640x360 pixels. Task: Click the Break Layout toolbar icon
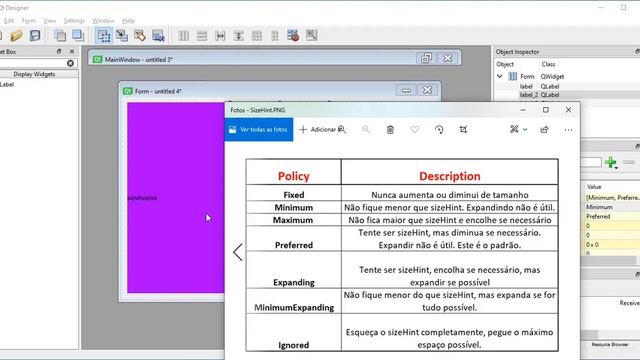(x=293, y=36)
